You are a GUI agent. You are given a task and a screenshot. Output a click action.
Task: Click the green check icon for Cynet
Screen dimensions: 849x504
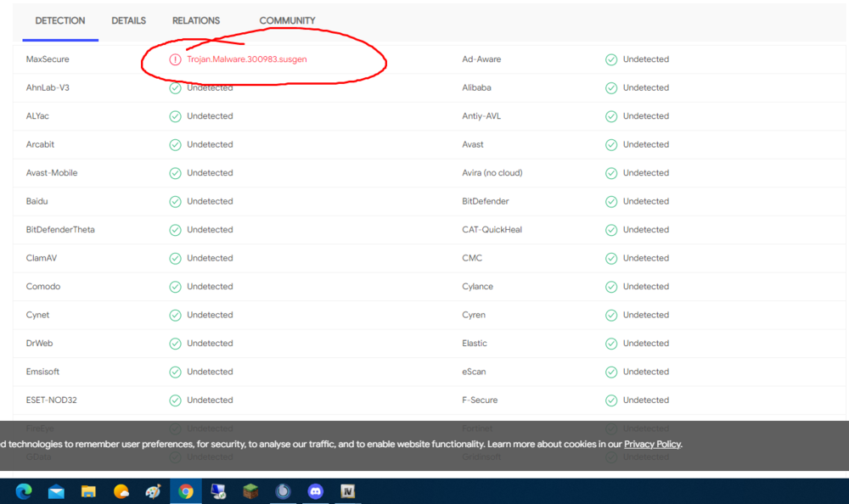[x=175, y=315]
